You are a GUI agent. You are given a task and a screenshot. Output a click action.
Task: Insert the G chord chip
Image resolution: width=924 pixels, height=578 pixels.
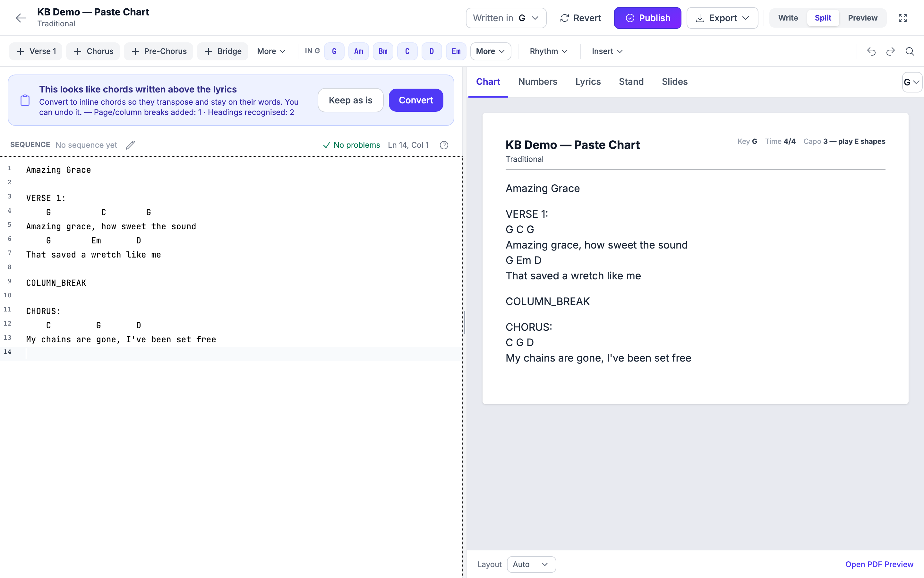[x=334, y=51]
